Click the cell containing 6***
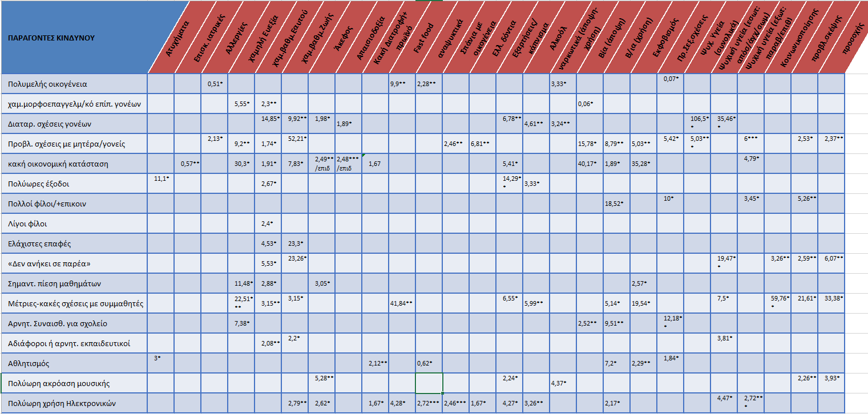 click(x=750, y=144)
